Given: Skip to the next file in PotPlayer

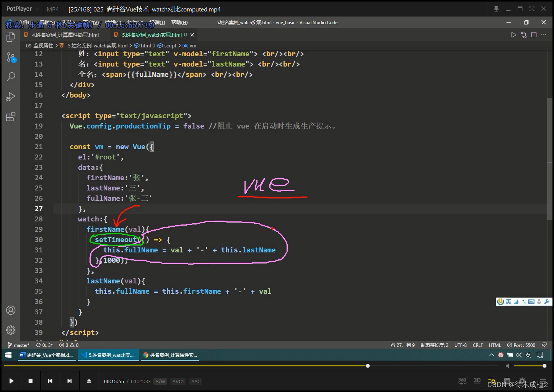Looking at the screenshot, I should pos(69,381).
